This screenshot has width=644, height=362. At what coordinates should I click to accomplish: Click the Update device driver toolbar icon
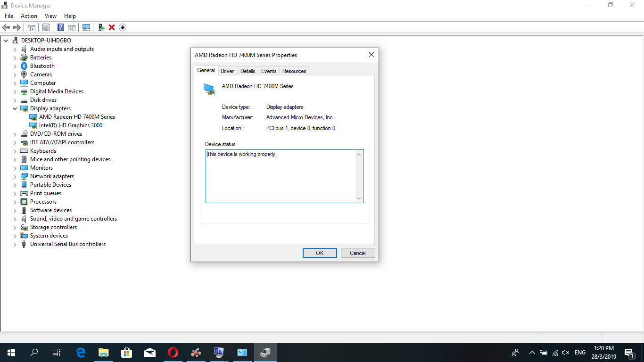coord(101,27)
